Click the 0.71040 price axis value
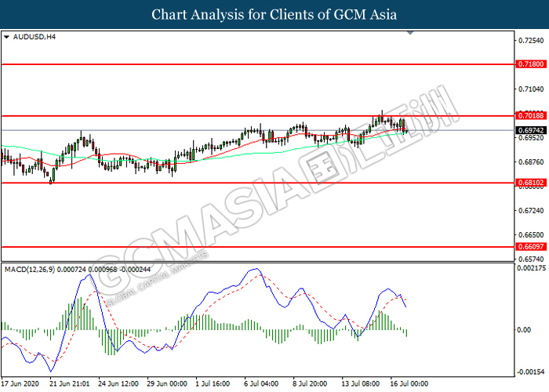This screenshot has width=549, height=392. coord(529,89)
